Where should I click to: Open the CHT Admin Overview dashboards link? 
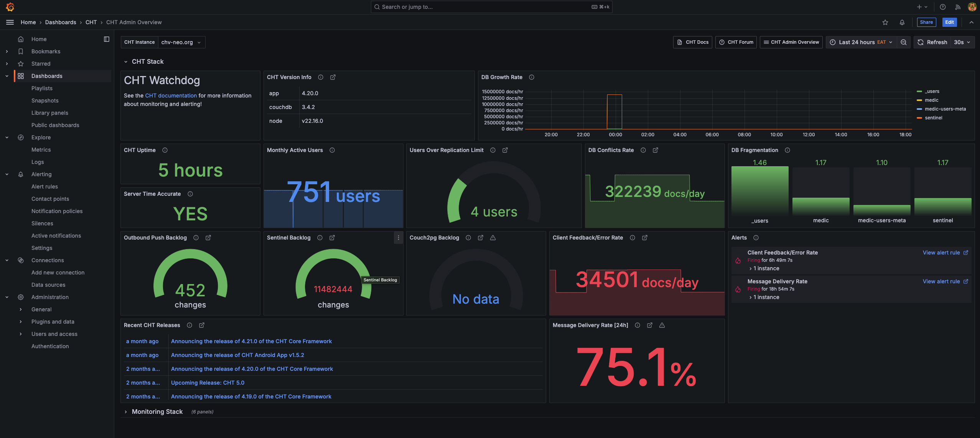(791, 42)
